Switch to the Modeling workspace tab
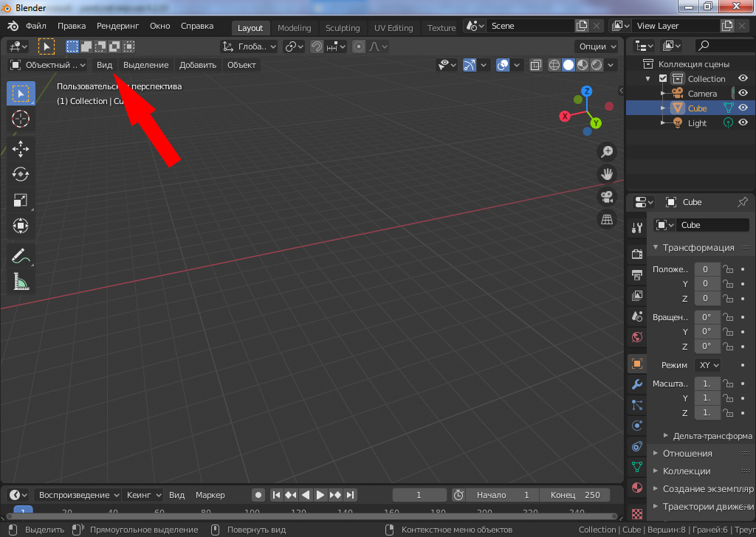The height and width of the screenshot is (537, 756). coord(294,28)
